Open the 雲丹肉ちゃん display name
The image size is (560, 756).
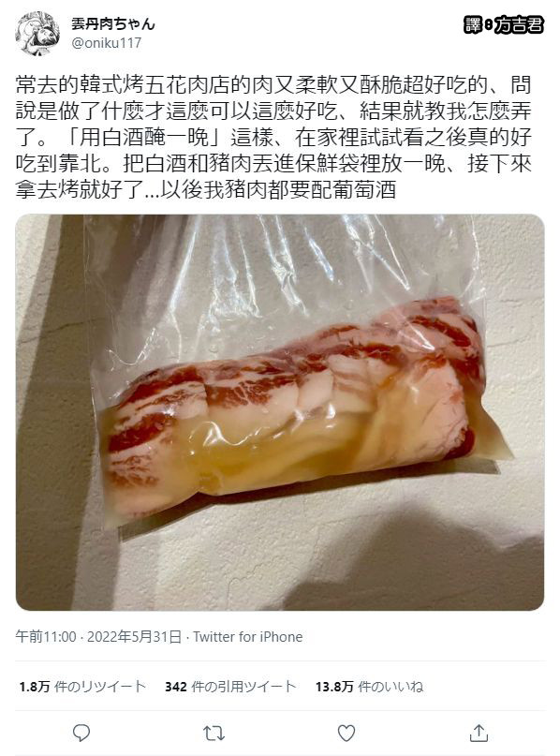(113, 23)
